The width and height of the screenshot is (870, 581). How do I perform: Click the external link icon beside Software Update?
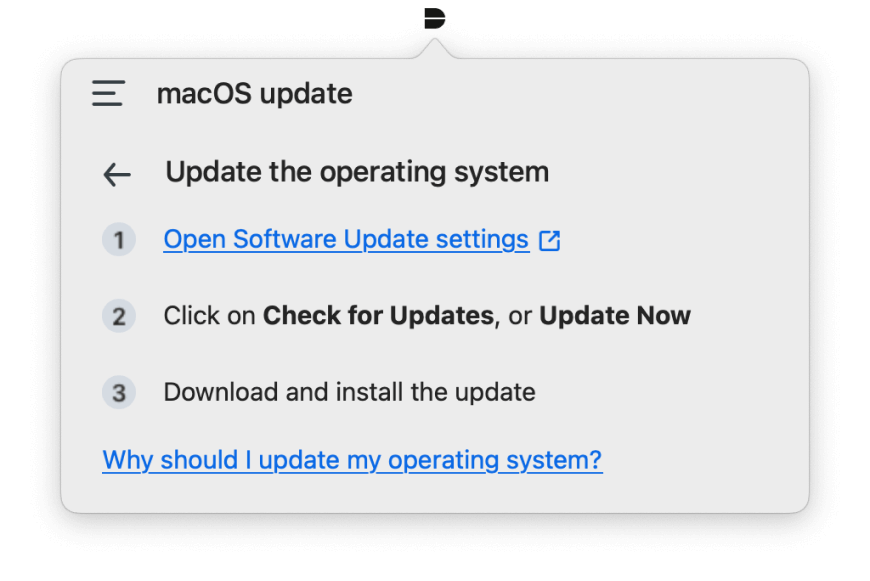pos(549,241)
